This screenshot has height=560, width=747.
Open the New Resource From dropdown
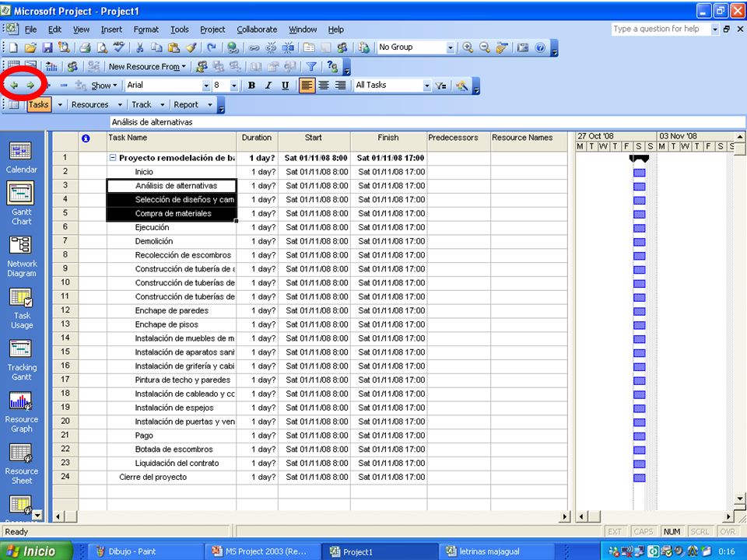[x=147, y=67]
